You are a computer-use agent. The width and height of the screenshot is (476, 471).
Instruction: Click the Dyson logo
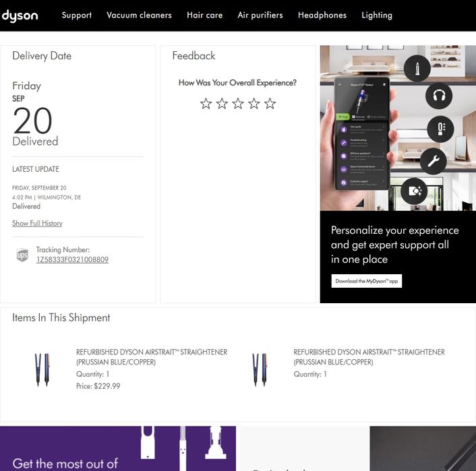(20, 15)
